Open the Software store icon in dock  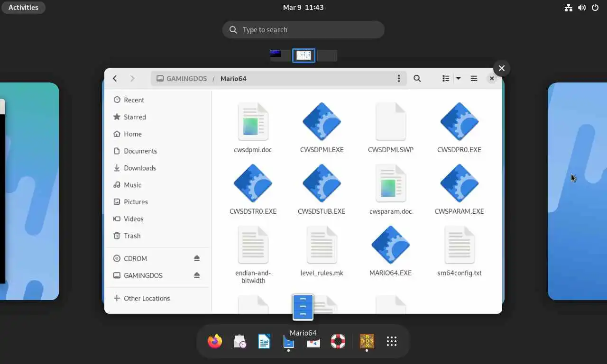coord(313,342)
